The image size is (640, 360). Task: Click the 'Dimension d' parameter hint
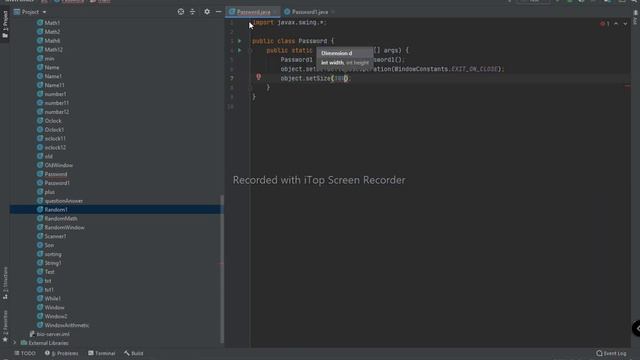(337, 53)
